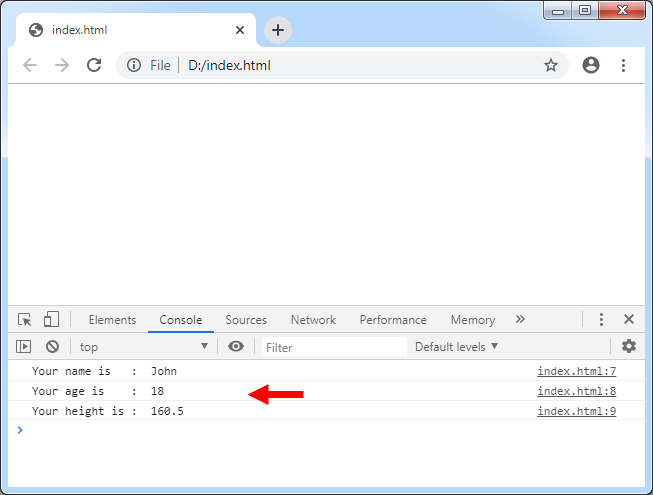The width and height of the screenshot is (653, 495).
Task: Open a new browser tab
Action: click(x=278, y=30)
